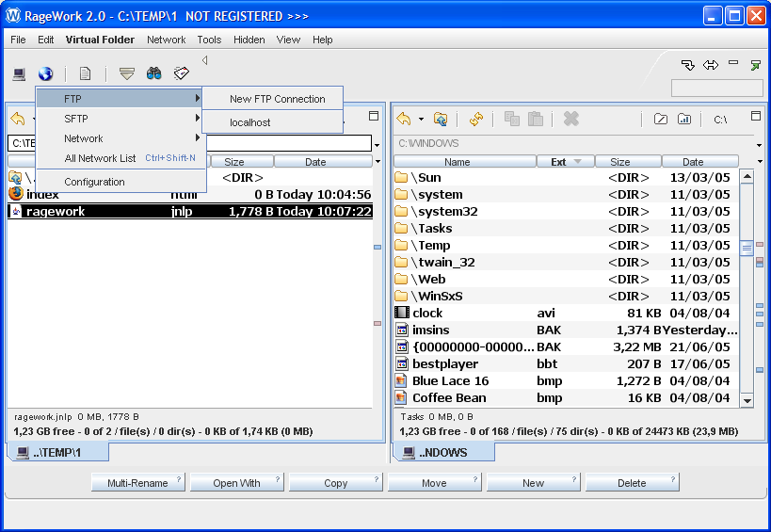Click the swap panels double-arrow icon
771x532 pixels.
pyautogui.click(x=711, y=65)
